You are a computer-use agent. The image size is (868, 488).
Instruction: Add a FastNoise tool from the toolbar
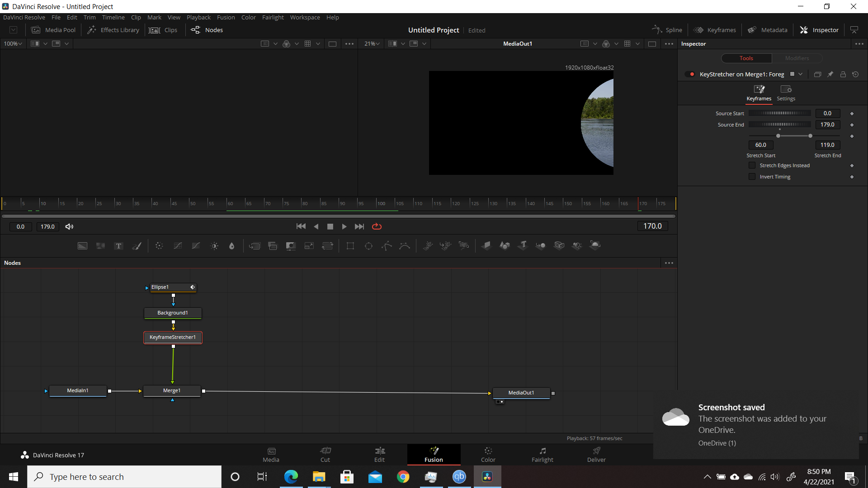[100, 246]
